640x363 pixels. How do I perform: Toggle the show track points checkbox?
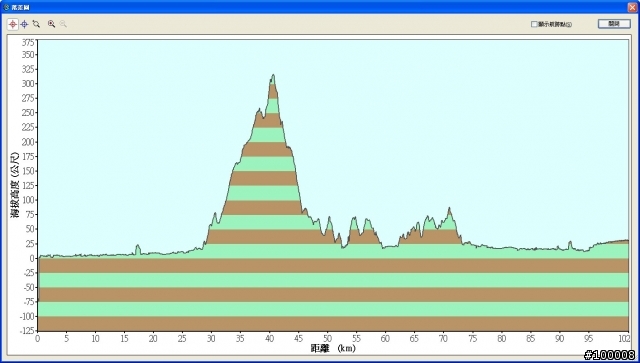534,24
